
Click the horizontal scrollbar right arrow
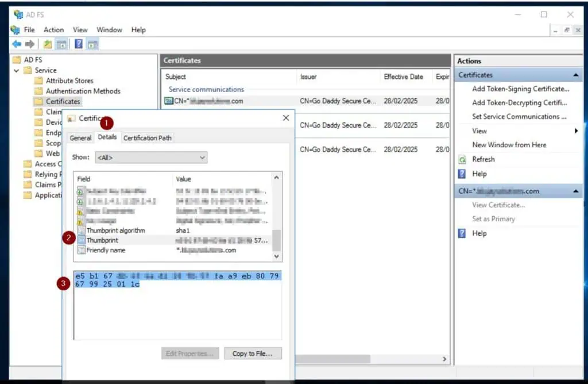(x=444, y=359)
